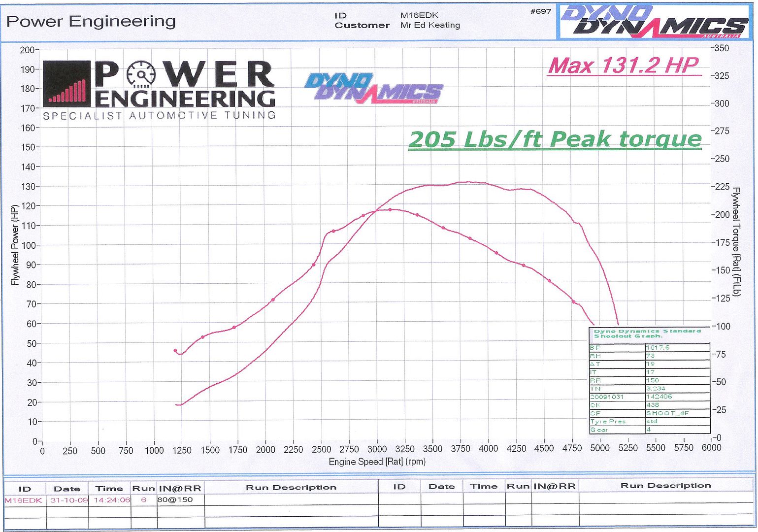The width and height of the screenshot is (758, 532).
Task: Click the 'ID' column header in the left run table
Action: click(25, 489)
